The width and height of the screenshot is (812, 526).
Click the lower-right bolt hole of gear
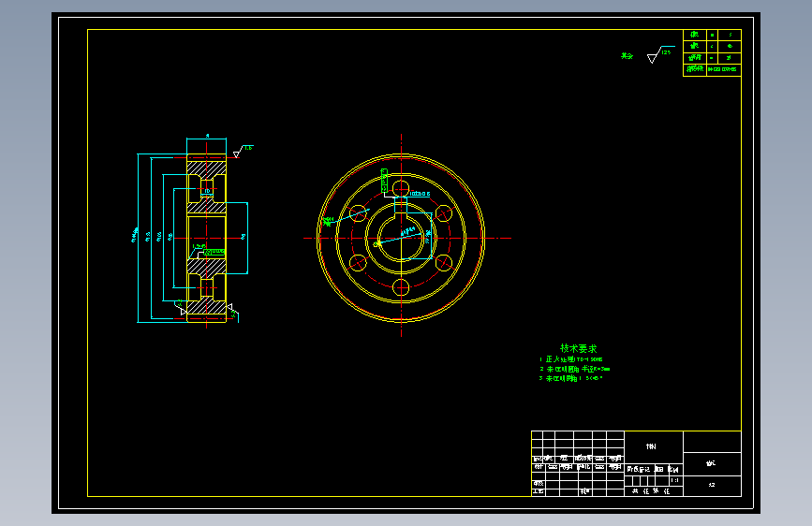click(444, 262)
